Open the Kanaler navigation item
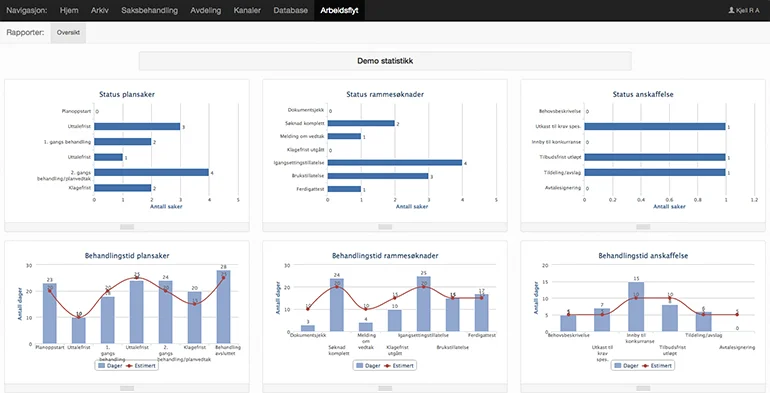770x393 pixels. [x=247, y=10]
